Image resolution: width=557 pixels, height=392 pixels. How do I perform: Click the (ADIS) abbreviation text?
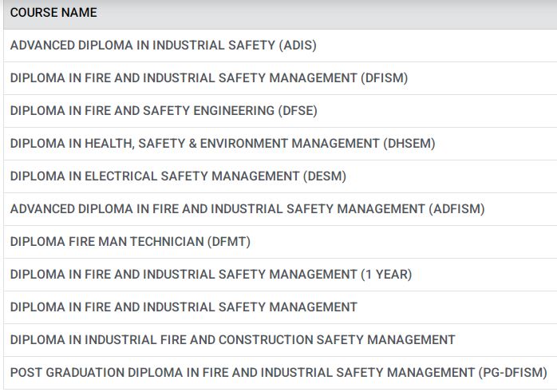pos(298,46)
